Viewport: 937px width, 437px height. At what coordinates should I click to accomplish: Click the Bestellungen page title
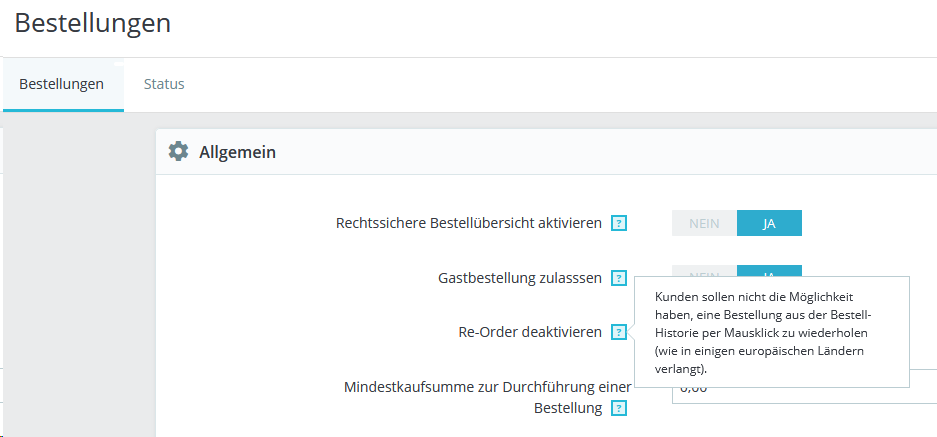point(93,24)
